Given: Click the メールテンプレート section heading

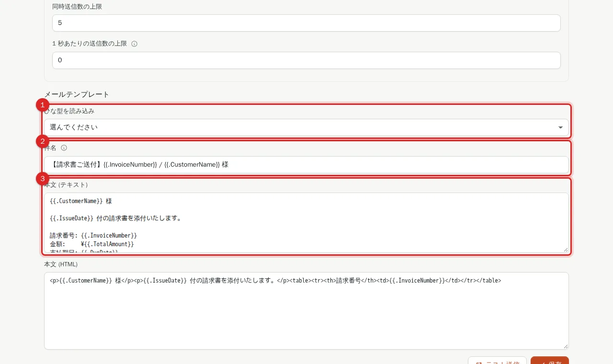Looking at the screenshot, I should 77,94.
